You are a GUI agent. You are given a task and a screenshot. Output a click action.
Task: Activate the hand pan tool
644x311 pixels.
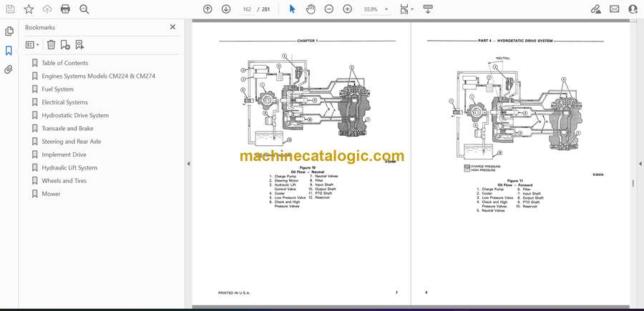pyautogui.click(x=311, y=9)
